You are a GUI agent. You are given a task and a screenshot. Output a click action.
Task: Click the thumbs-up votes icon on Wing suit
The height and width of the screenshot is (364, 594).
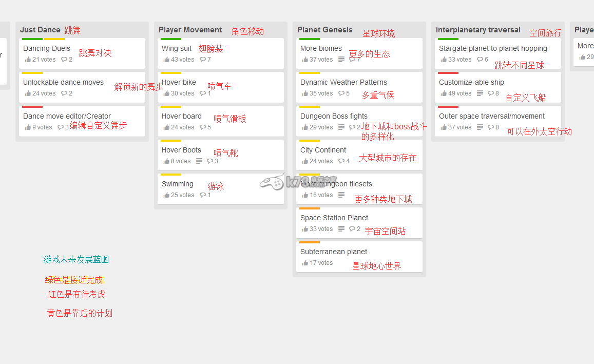tap(166, 60)
